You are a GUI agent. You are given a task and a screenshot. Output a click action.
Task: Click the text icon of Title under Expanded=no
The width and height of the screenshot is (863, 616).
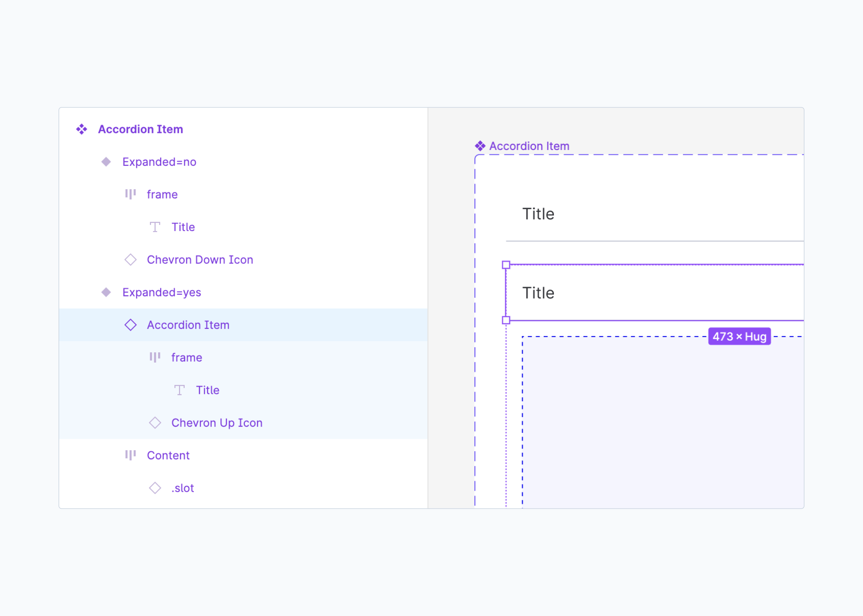click(155, 227)
